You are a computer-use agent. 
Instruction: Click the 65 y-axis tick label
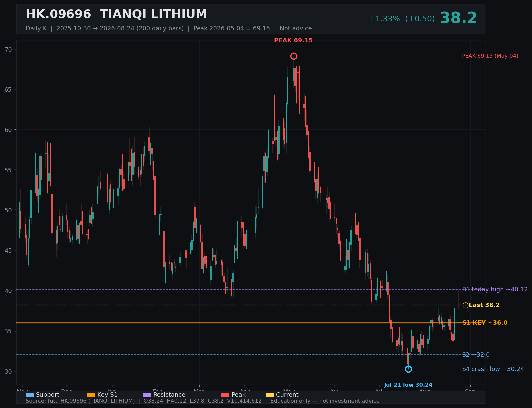(8, 89)
